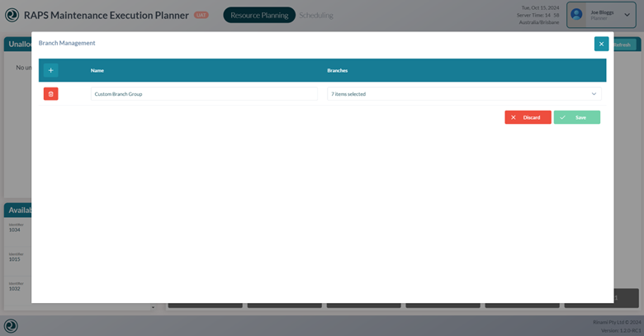Save the branch group changes
Image resolution: width=644 pixels, height=336 pixels.
[576, 117]
